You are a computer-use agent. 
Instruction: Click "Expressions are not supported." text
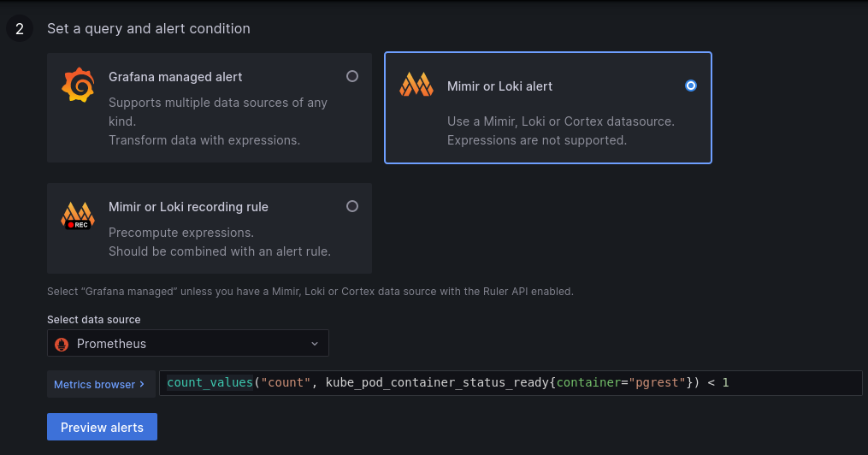(x=537, y=140)
